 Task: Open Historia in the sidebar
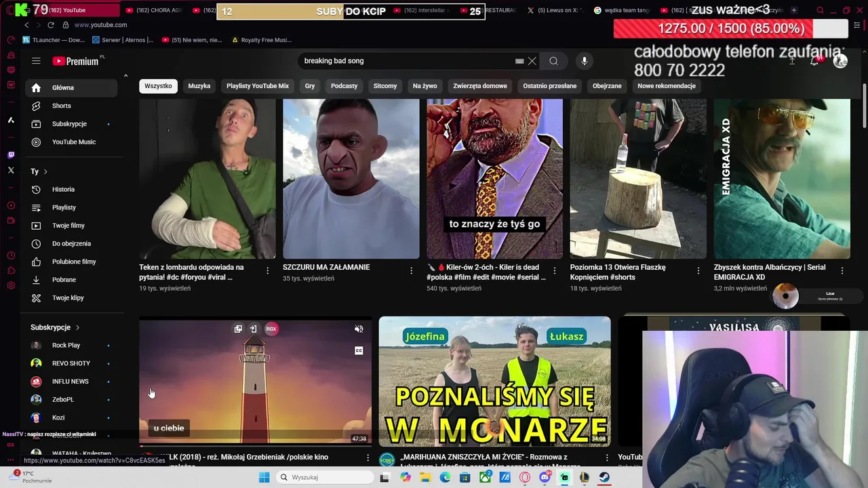71,189
